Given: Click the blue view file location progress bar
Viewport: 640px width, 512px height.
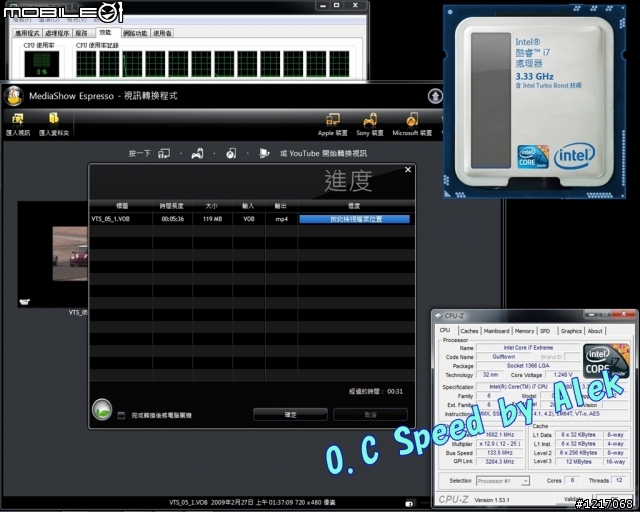Looking at the screenshot, I should (x=354, y=219).
